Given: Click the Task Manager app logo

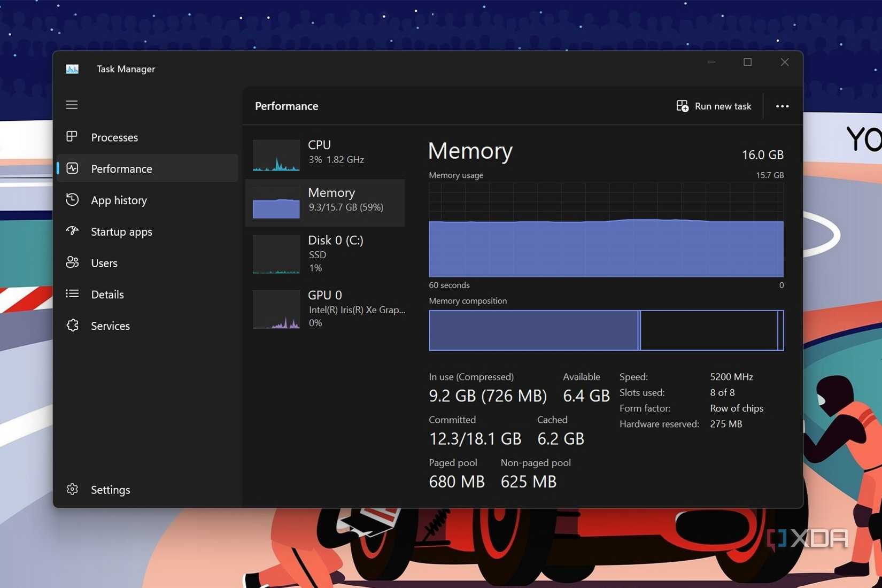Looking at the screenshot, I should click(x=72, y=68).
